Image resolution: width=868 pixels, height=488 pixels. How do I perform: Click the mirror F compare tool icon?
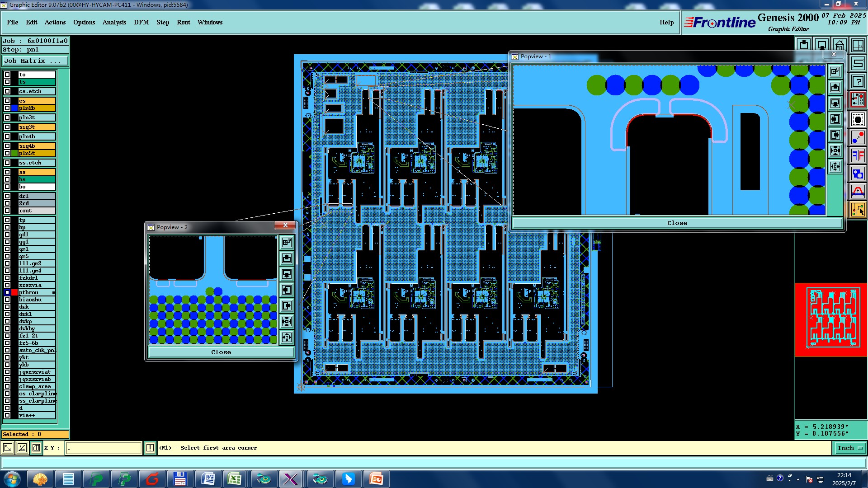[858, 155]
